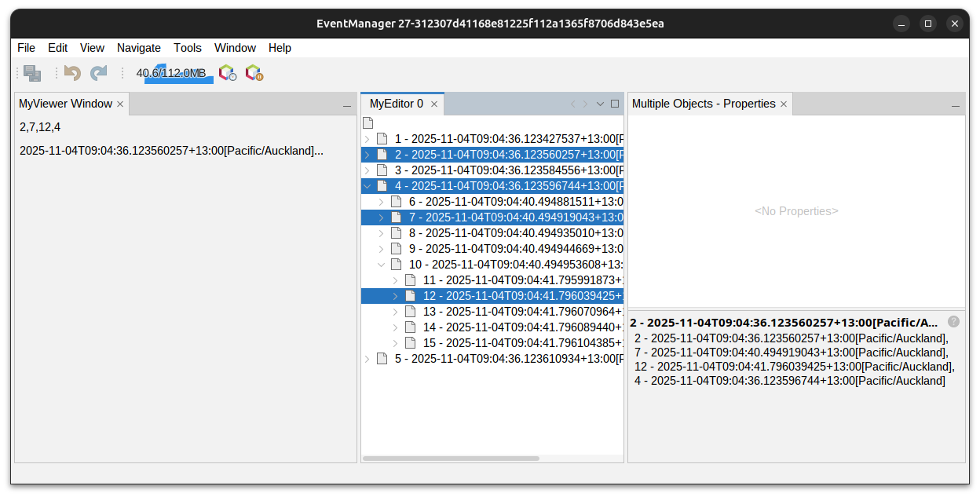The width and height of the screenshot is (980, 497).
Task: Open the Navigate menu
Action: pos(138,48)
